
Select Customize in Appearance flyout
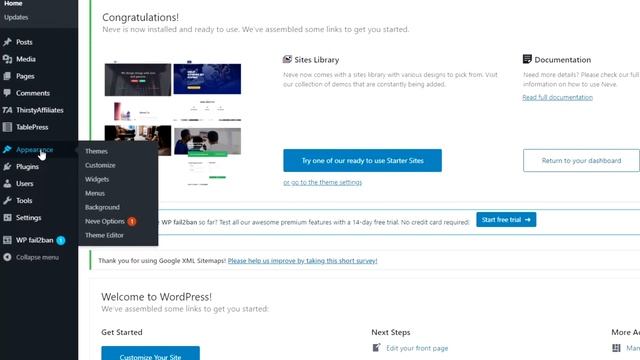[x=100, y=165]
